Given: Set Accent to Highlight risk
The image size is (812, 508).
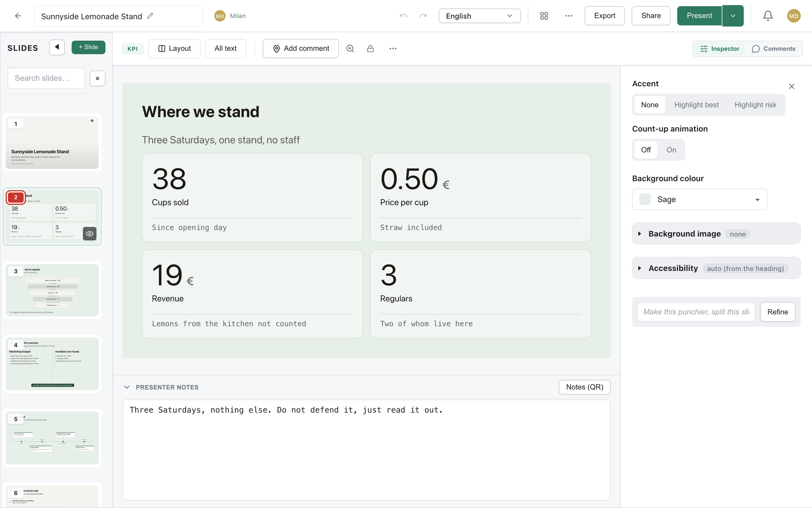Looking at the screenshot, I should [x=755, y=105].
